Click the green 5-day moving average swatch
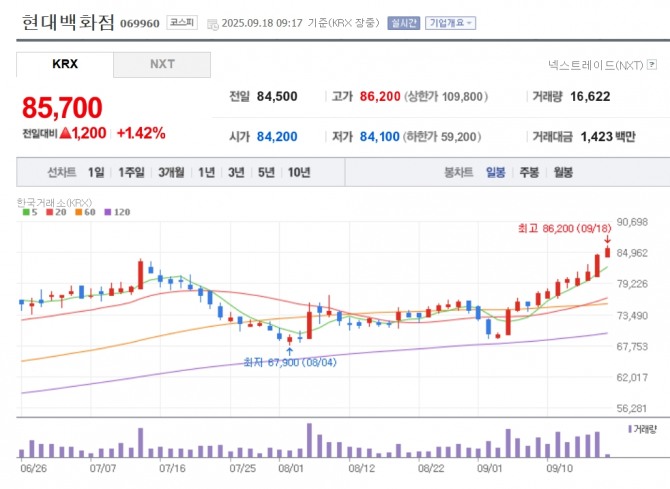Viewport: 670px width, 489px height. 26,212
